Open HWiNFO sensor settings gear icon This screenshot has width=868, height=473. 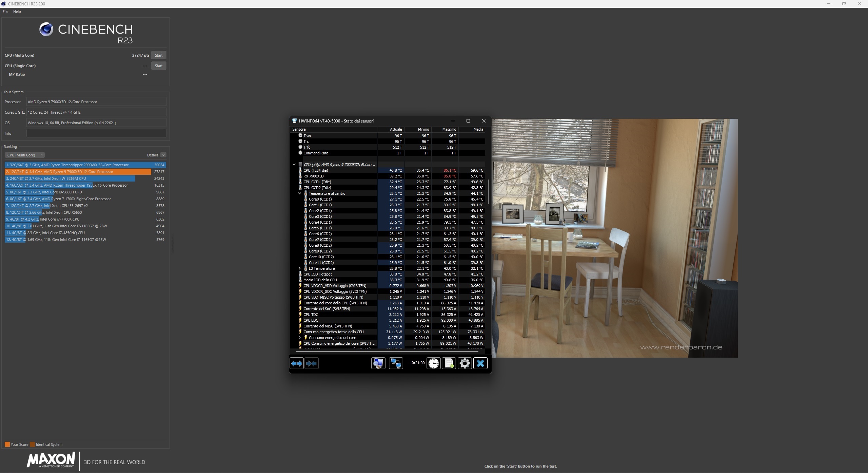click(465, 363)
